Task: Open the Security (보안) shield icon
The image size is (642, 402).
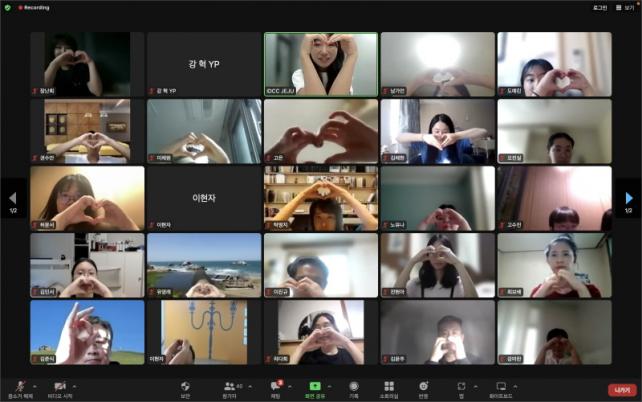Action: [185, 385]
